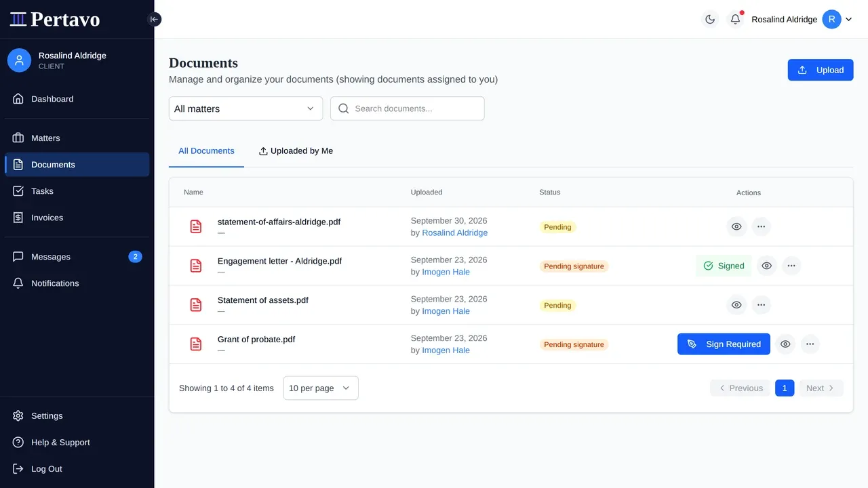Open Dashboard in the sidebar
The image size is (868, 488).
(x=77, y=99)
